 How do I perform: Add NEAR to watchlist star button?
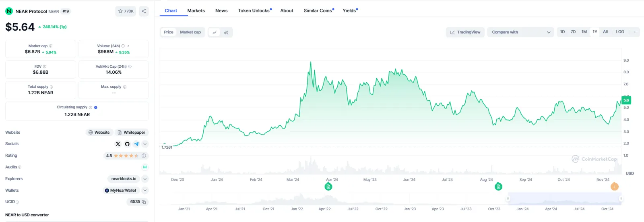pyautogui.click(x=126, y=11)
